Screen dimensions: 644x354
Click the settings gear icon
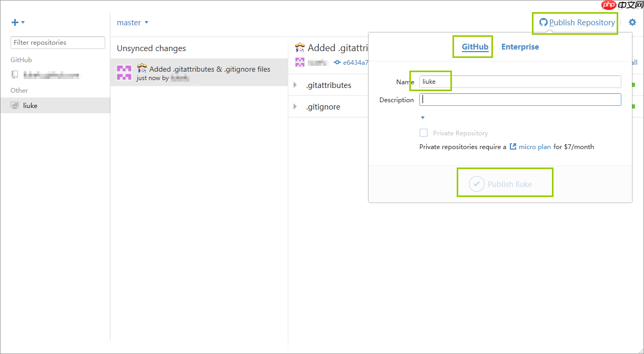tap(632, 22)
